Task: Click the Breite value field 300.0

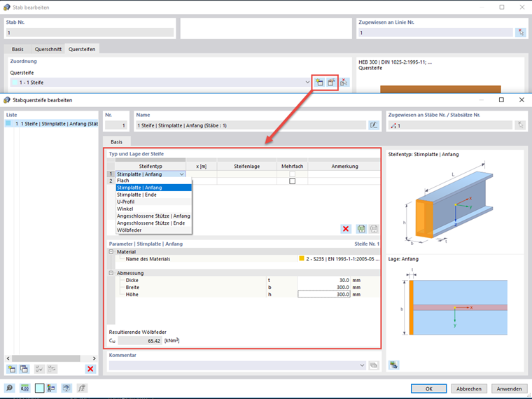Action: coord(323,288)
